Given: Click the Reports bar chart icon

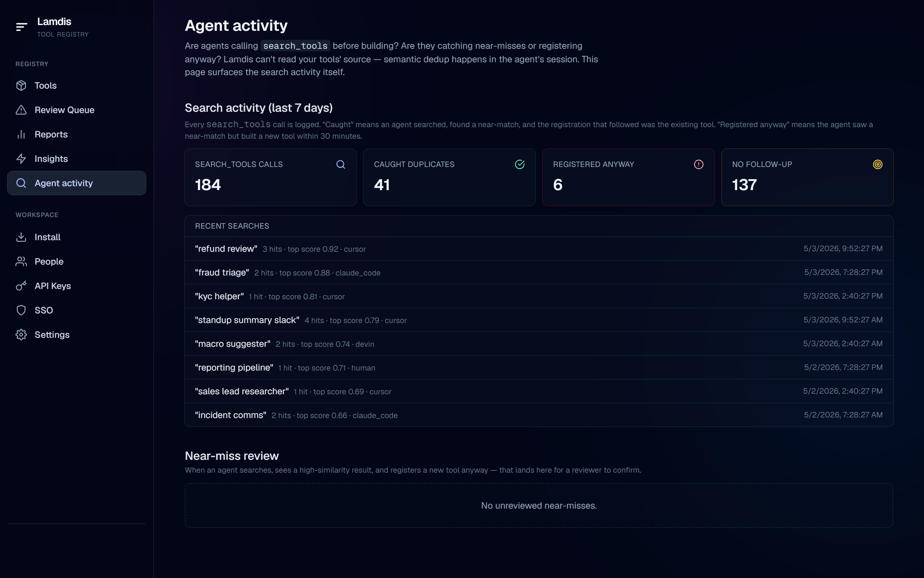Looking at the screenshot, I should pyautogui.click(x=21, y=134).
